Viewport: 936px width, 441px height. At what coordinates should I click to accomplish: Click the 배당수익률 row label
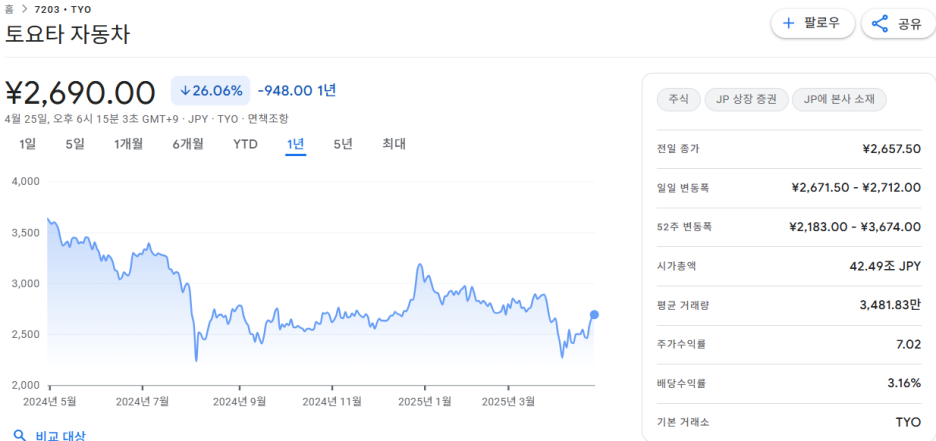point(681,383)
